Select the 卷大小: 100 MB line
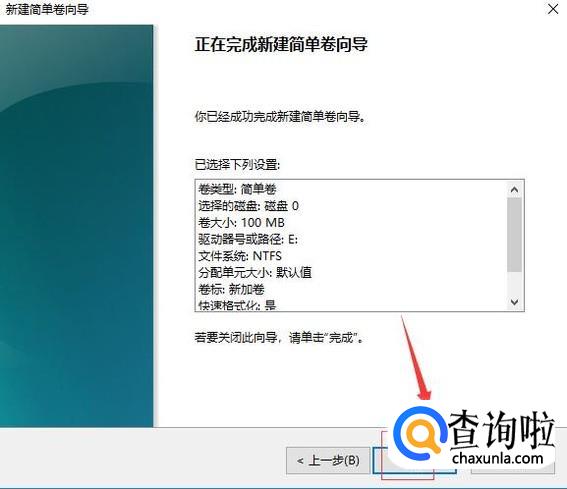The width and height of the screenshot is (567, 489). click(x=241, y=222)
